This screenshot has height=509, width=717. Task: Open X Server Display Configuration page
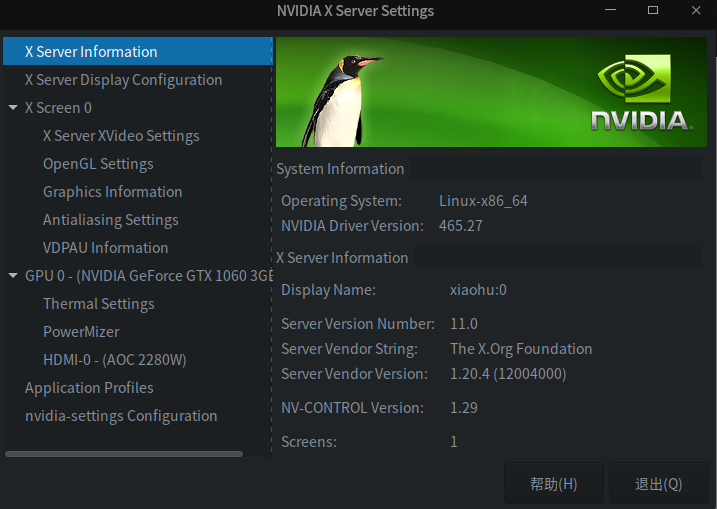click(123, 79)
